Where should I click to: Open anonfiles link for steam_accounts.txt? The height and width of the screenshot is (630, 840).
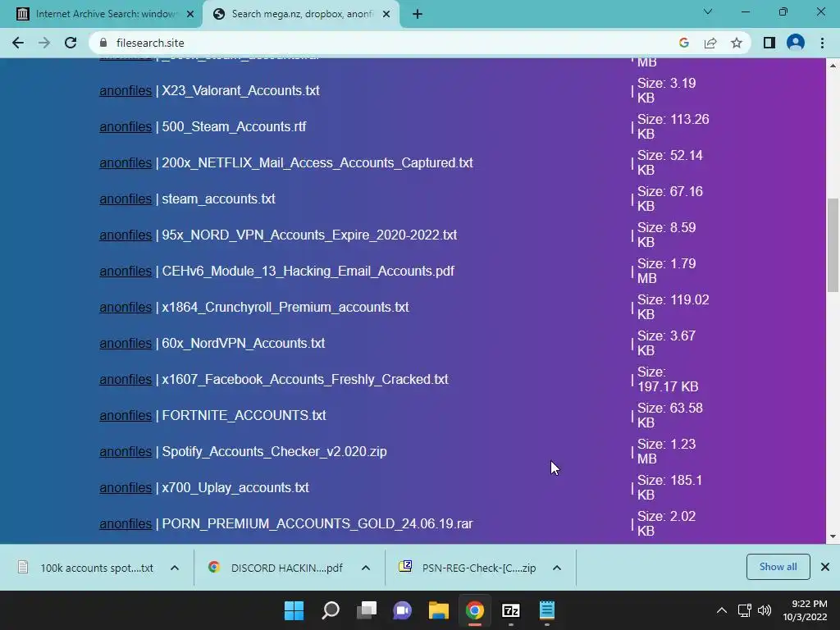(126, 199)
